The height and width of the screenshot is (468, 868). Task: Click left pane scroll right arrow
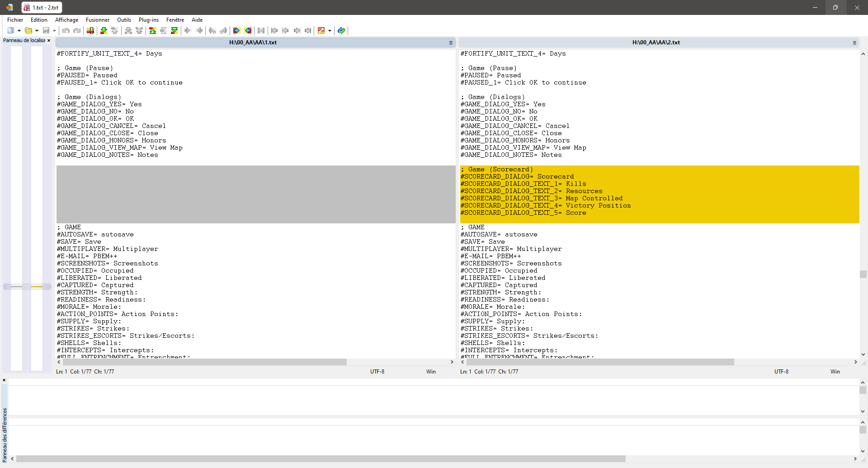452,362
